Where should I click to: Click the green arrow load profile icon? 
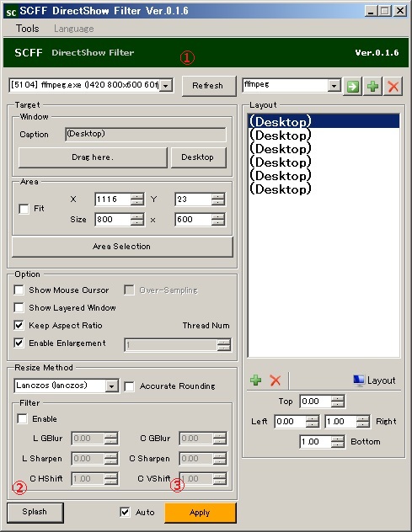[x=352, y=87]
